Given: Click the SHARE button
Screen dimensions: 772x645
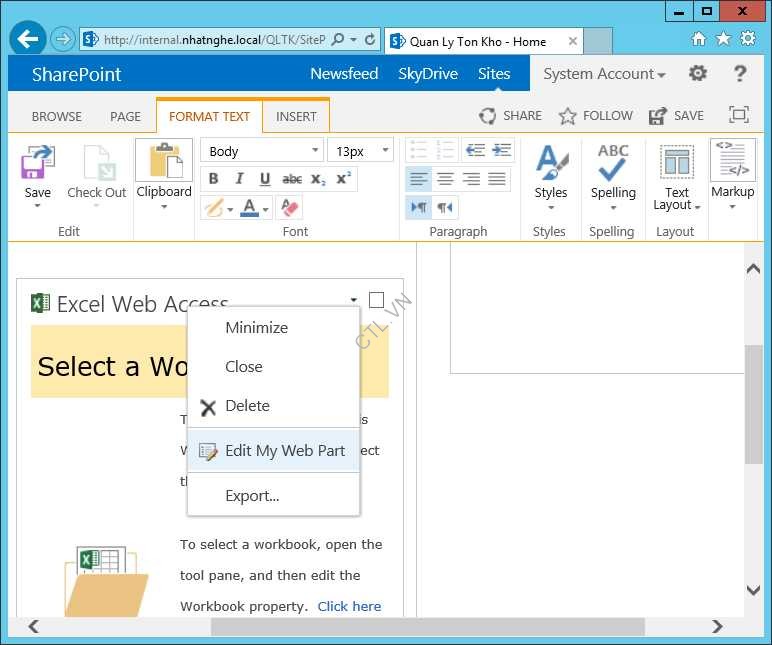Looking at the screenshot, I should 510,116.
